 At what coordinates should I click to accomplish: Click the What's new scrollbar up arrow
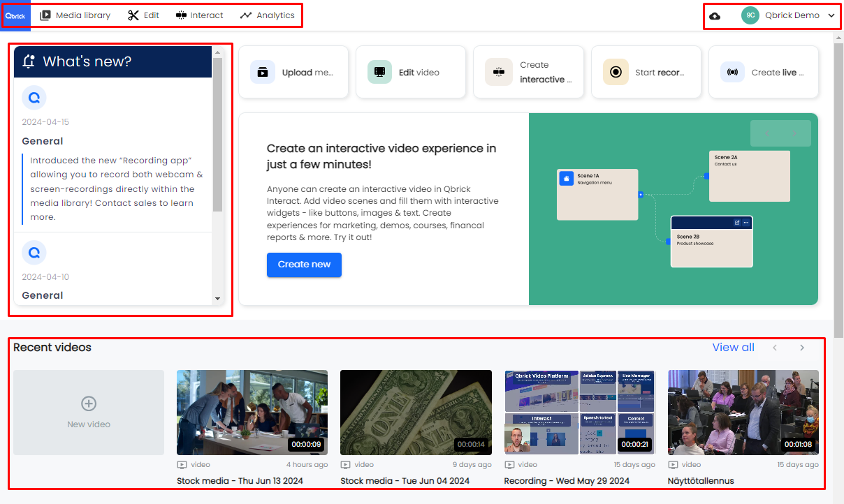tap(217, 52)
